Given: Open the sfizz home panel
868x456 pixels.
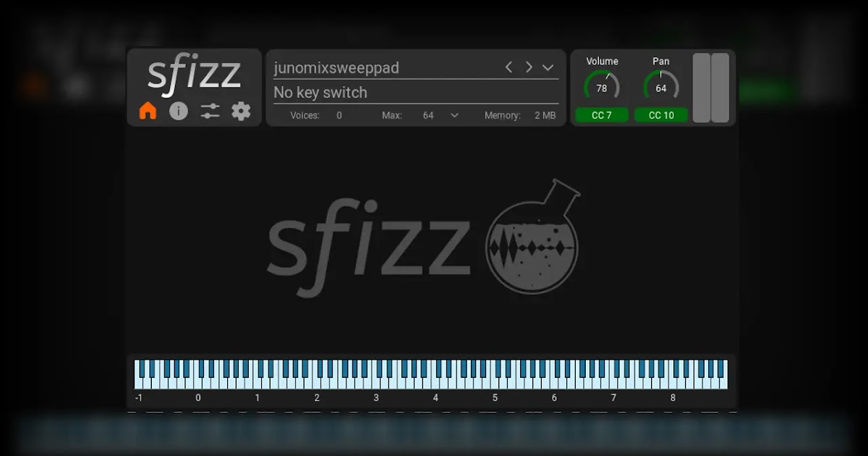Looking at the screenshot, I should pyautogui.click(x=148, y=111).
